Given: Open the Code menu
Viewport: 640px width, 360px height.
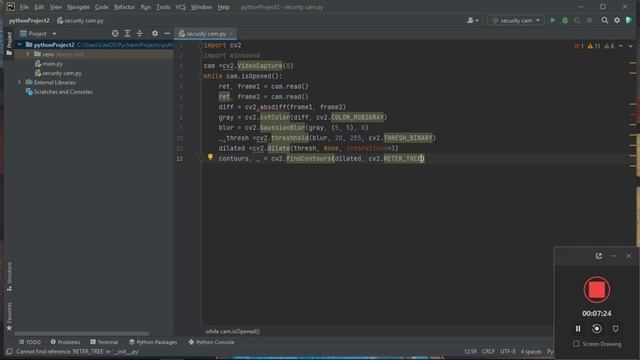Looking at the screenshot, I should [101, 7].
